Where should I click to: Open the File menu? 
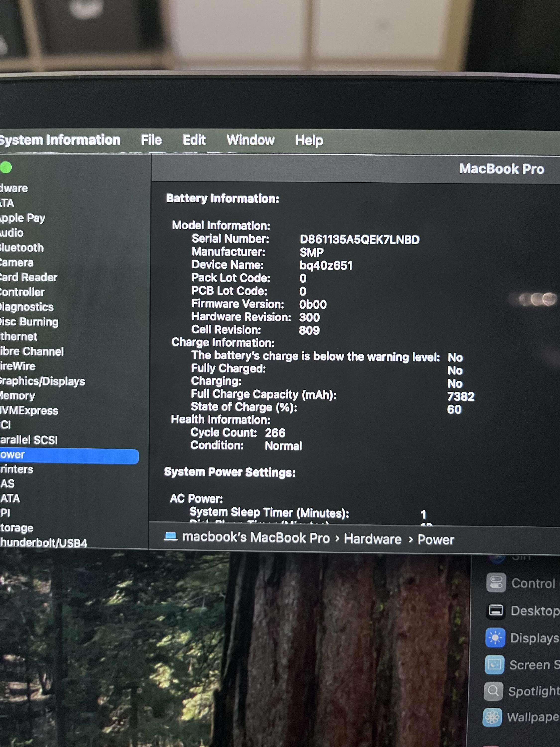[151, 140]
